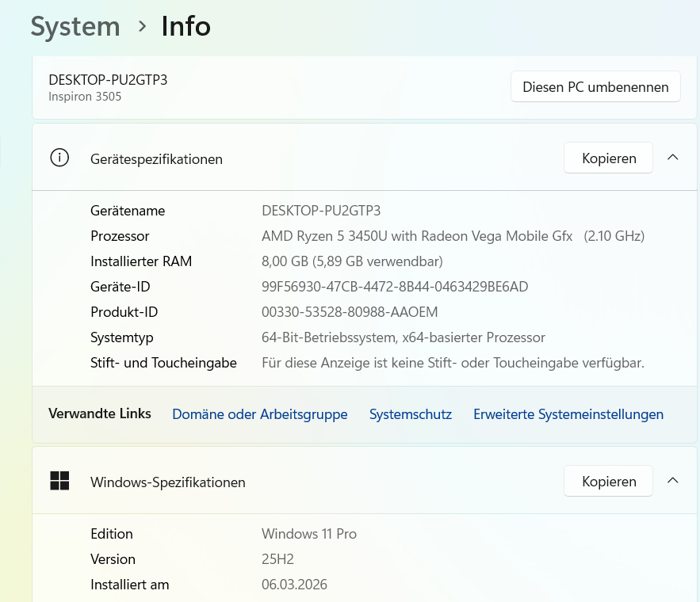The height and width of the screenshot is (602, 700).
Task: Select the Gerätename value DESKTOP-PU2GTP3
Action: coord(321,211)
